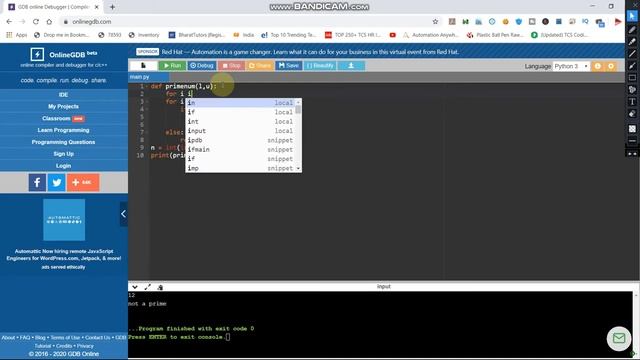This screenshot has width=640, height=360.
Task: Click the autocomplete list down arrow
Action: [x=298, y=168]
